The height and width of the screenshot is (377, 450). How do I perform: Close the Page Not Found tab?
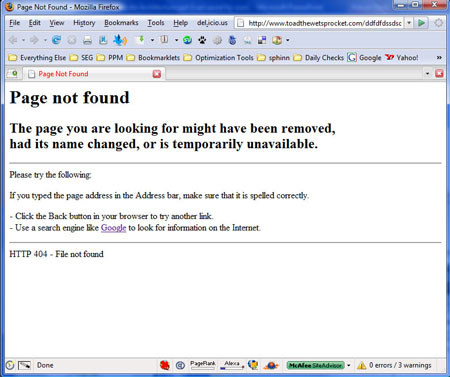(157, 74)
